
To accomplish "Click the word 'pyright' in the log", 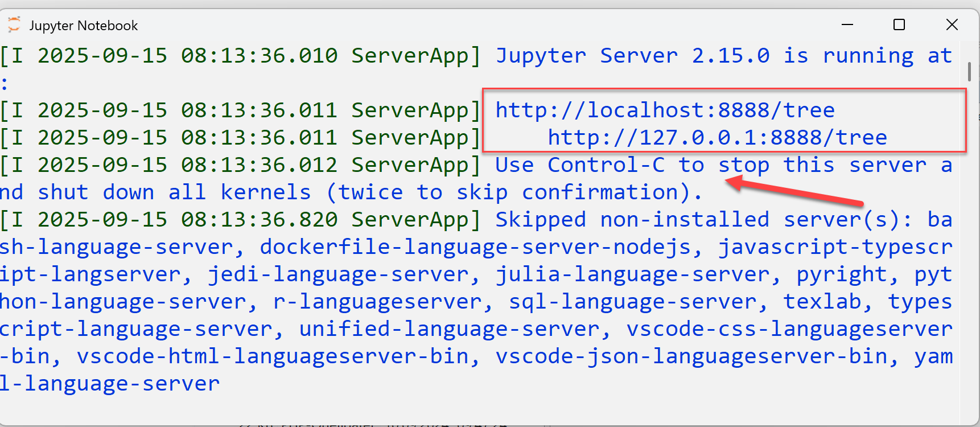I will point(842,274).
